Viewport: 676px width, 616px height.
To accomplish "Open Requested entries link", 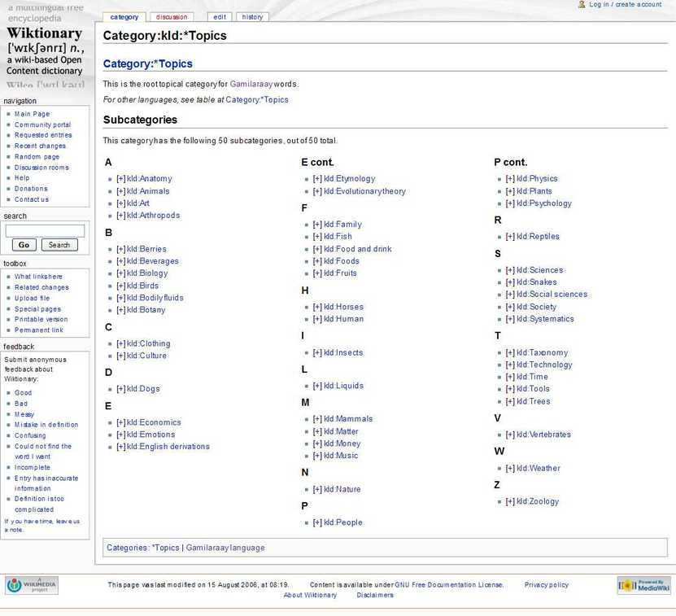I will tap(43, 135).
